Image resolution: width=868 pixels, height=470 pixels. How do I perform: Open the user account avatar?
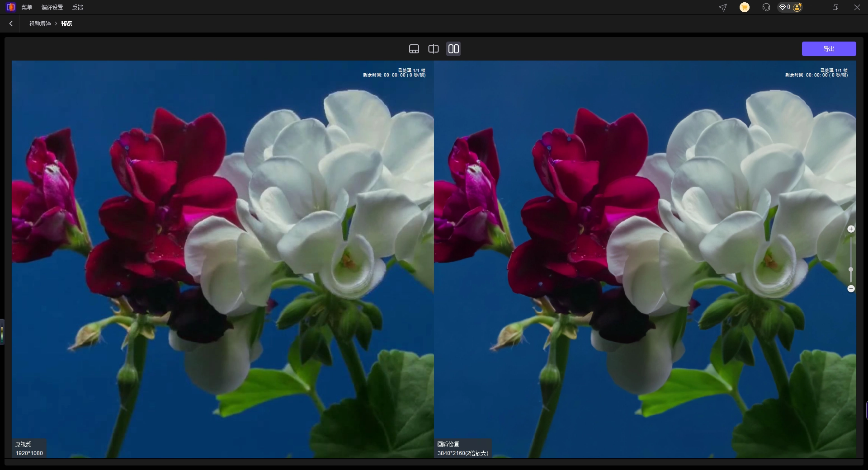point(797,7)
